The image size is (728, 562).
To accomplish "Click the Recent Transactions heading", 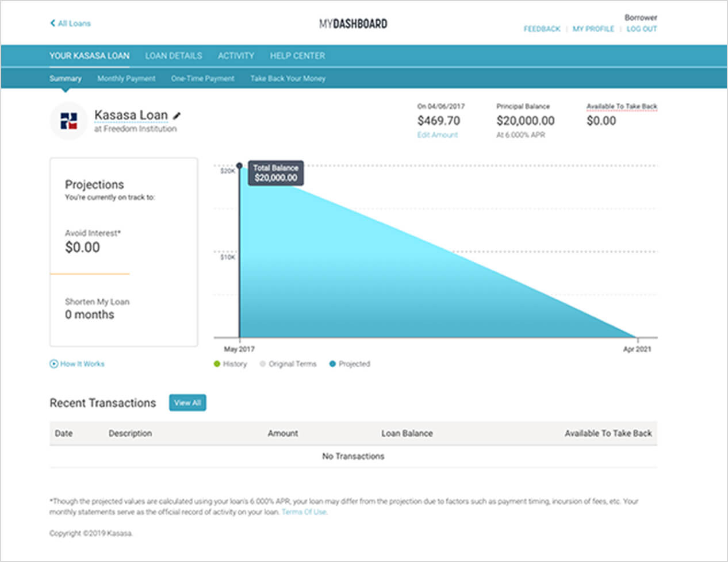I will pos(103,403).
